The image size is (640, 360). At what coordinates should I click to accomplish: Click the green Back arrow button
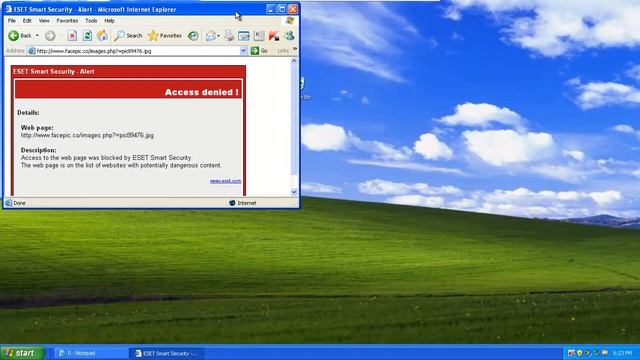pos(13,36)
